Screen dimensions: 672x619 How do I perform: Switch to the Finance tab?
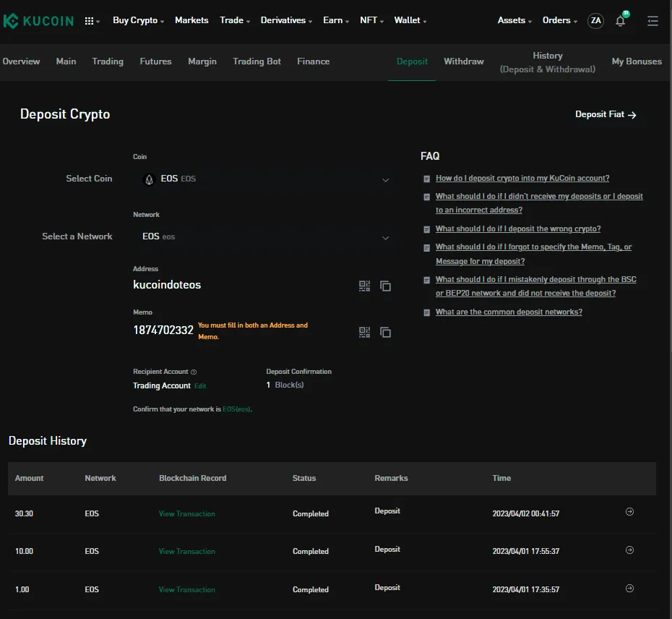coord(314,61)
